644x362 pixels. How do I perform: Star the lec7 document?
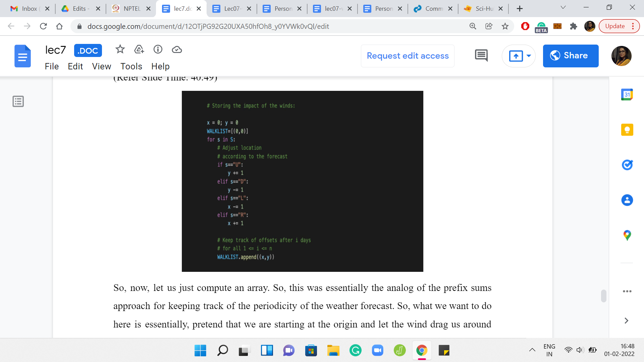coord(120,50)
